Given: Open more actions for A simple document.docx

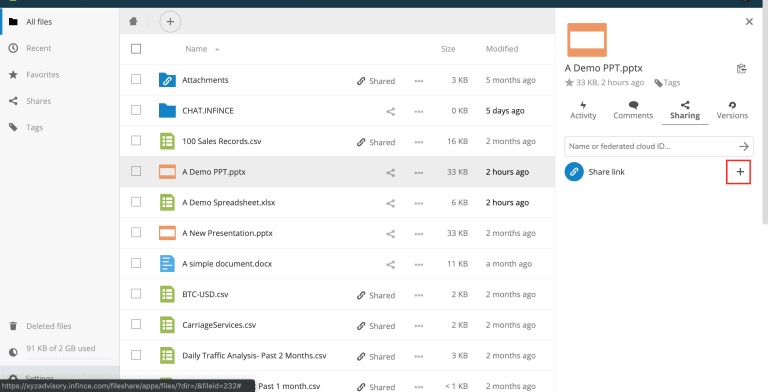Looking at the screenshot, I should click(419, 265).
